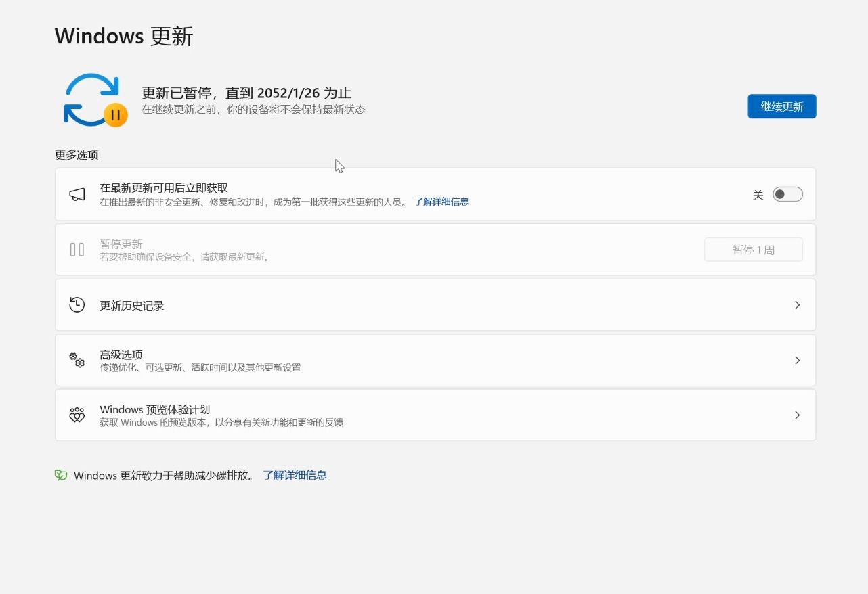Click the 更多选项 heading
The height and width of the screenshot is (594, 868).
click(77, 155)
